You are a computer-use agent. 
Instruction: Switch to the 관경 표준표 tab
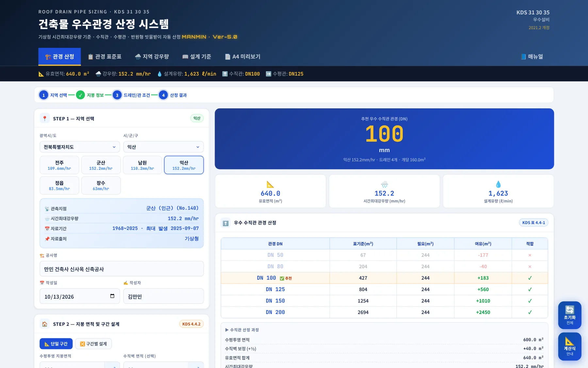105,57
